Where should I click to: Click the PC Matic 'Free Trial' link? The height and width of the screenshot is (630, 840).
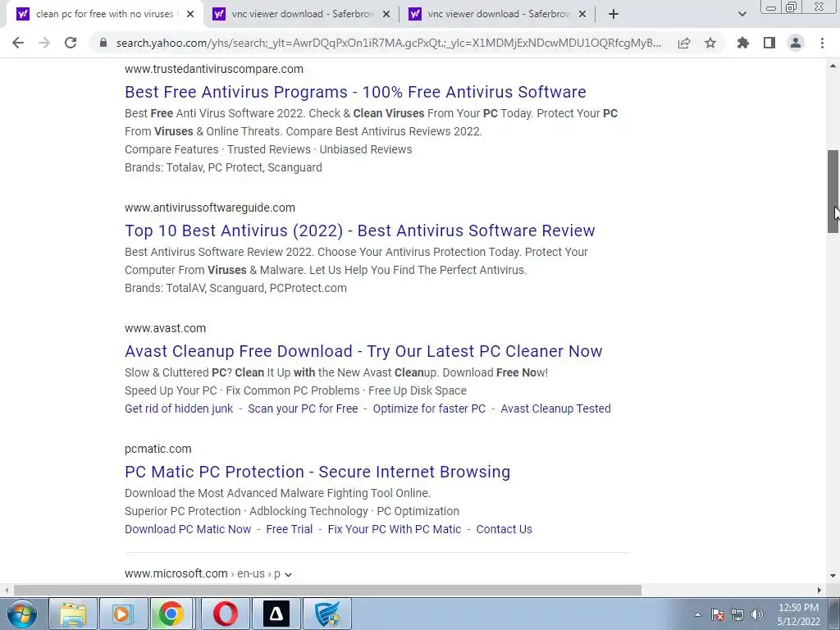(x=290, y=529)
